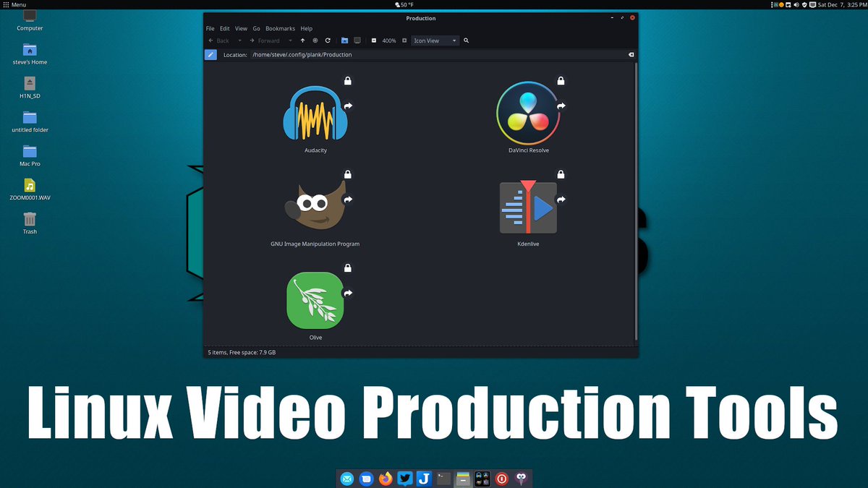Stop loading the current location
This screenshot has height=488, width=868.
point(315,40)
